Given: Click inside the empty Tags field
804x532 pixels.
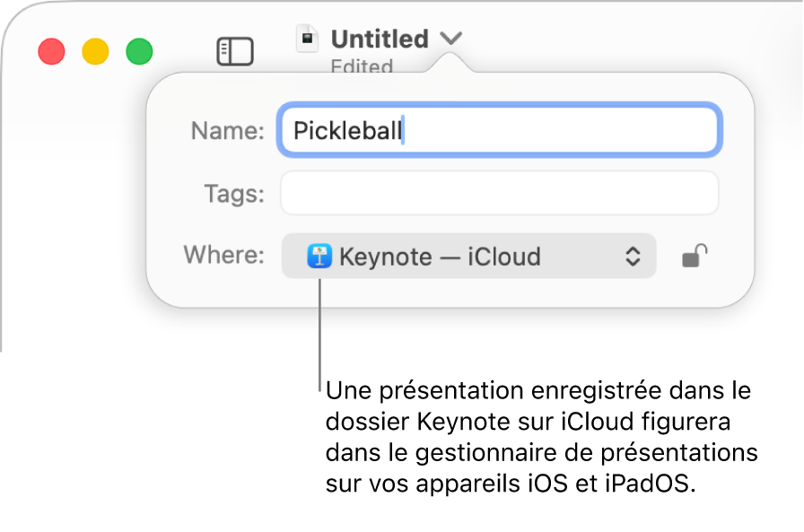Looking at the screenshot, I should (498, 192).
